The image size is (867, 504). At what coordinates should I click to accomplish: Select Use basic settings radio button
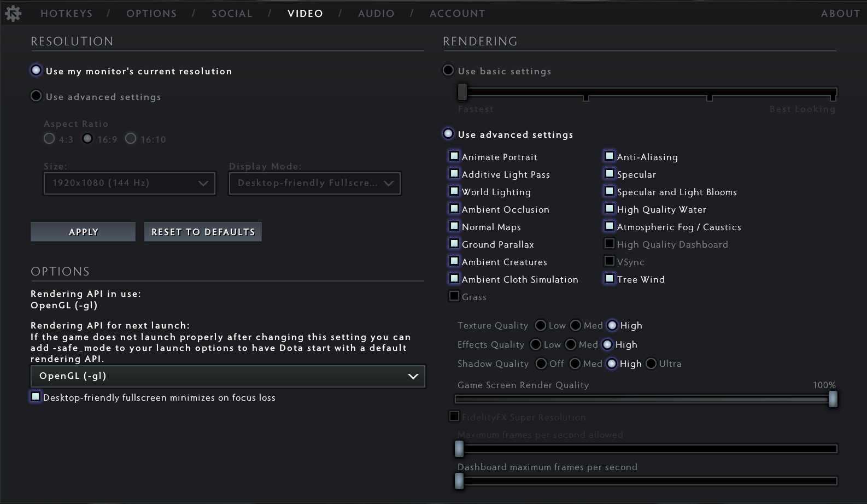coord(448,70)
